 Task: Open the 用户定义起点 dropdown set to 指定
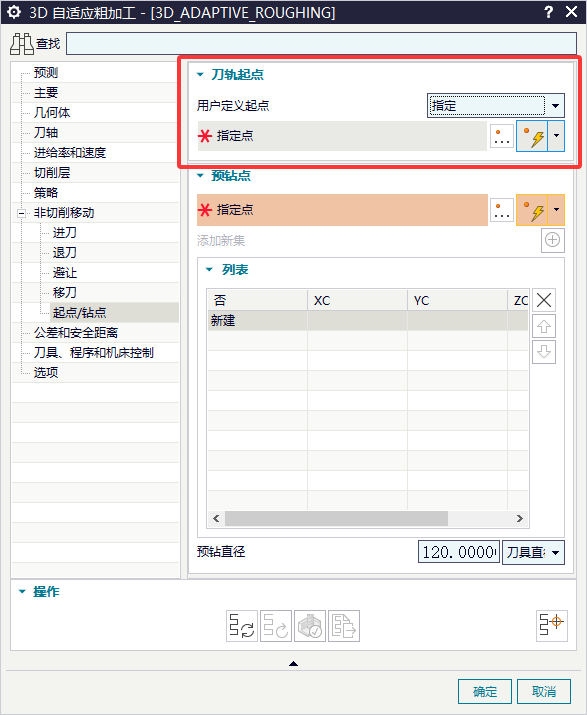[x=495, y=106]
